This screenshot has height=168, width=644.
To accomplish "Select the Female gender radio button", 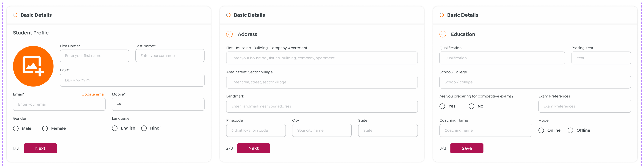I will point(45,128).
